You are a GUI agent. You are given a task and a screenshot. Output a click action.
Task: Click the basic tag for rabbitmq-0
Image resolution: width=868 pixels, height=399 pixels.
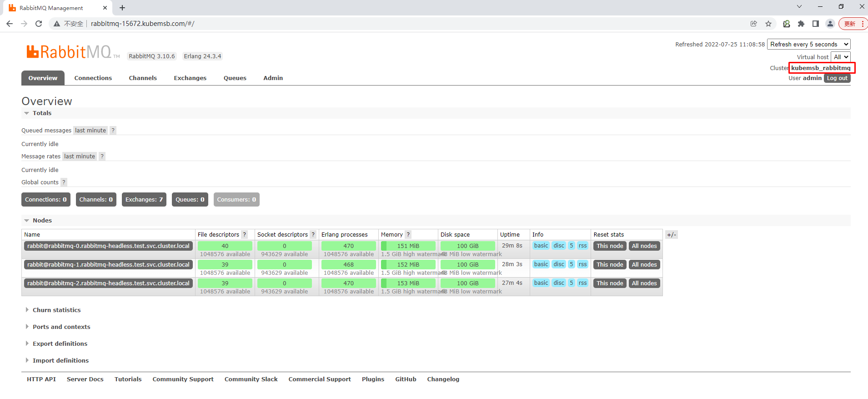(541, 246)
